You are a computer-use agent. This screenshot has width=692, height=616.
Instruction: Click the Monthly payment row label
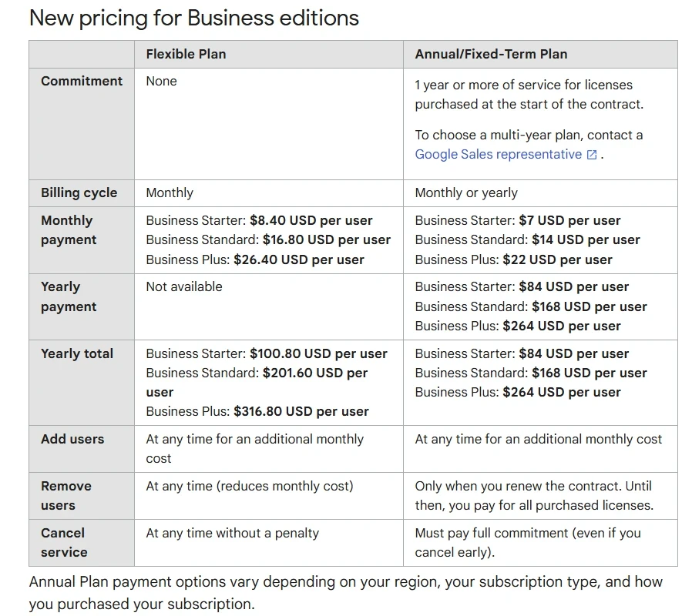point(68,230)
